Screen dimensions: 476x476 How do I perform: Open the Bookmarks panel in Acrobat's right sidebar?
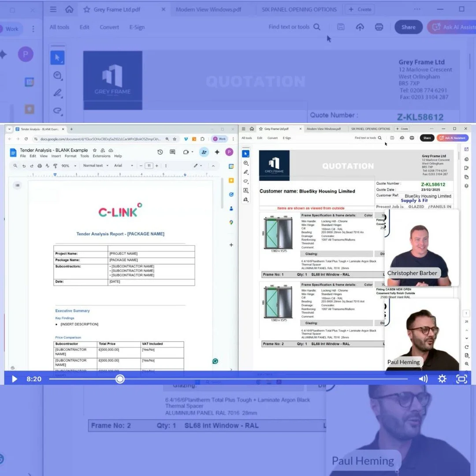tap(466, 168)
